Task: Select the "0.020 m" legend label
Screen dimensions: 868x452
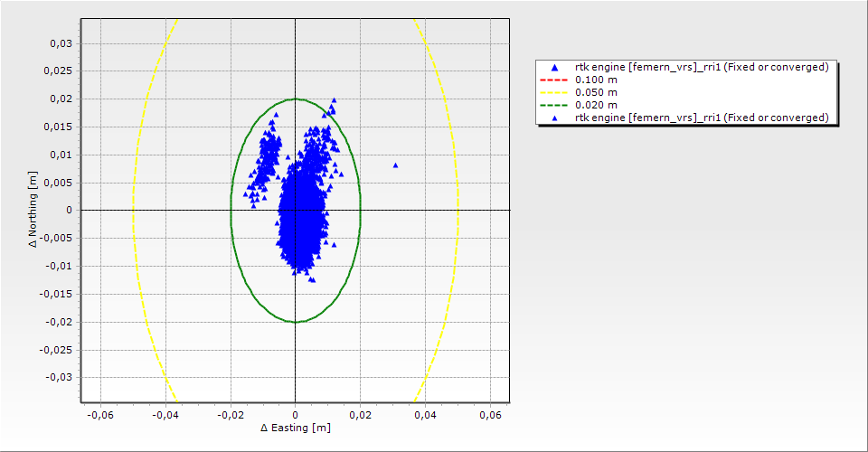Action: coord(597,105)
